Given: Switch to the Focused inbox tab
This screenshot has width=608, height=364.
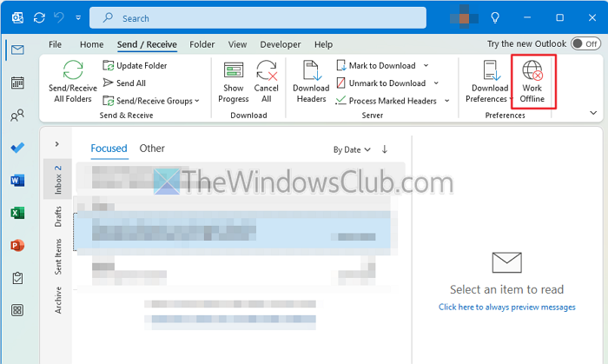Looking at the screenshot, I should [109, 149].
